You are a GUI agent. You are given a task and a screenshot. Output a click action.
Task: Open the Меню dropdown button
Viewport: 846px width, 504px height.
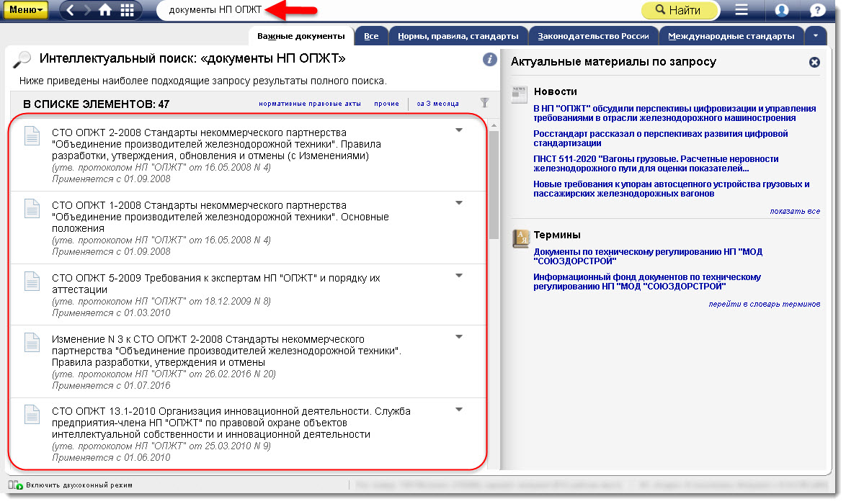pos(25,9)
